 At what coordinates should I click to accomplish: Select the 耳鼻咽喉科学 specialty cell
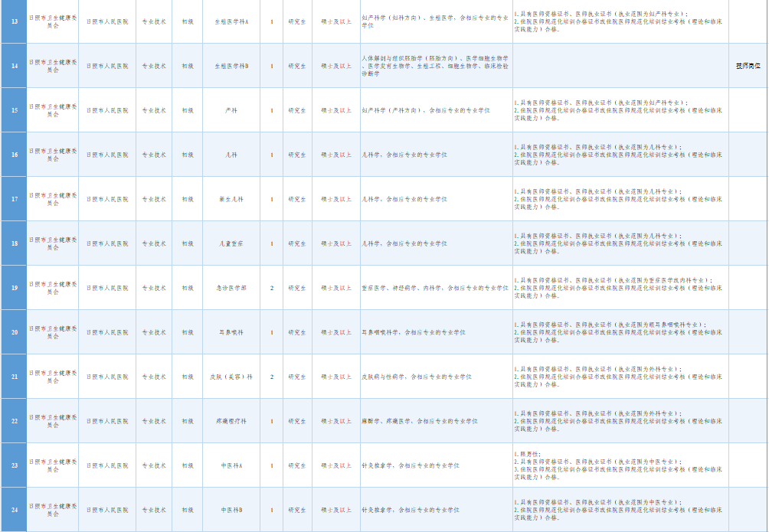click(x=437, y=332)
